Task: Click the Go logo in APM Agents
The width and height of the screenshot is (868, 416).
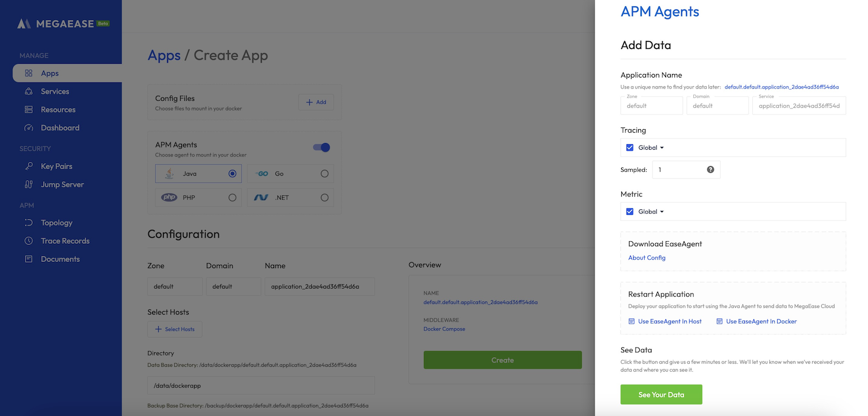Action: point(262,173)
